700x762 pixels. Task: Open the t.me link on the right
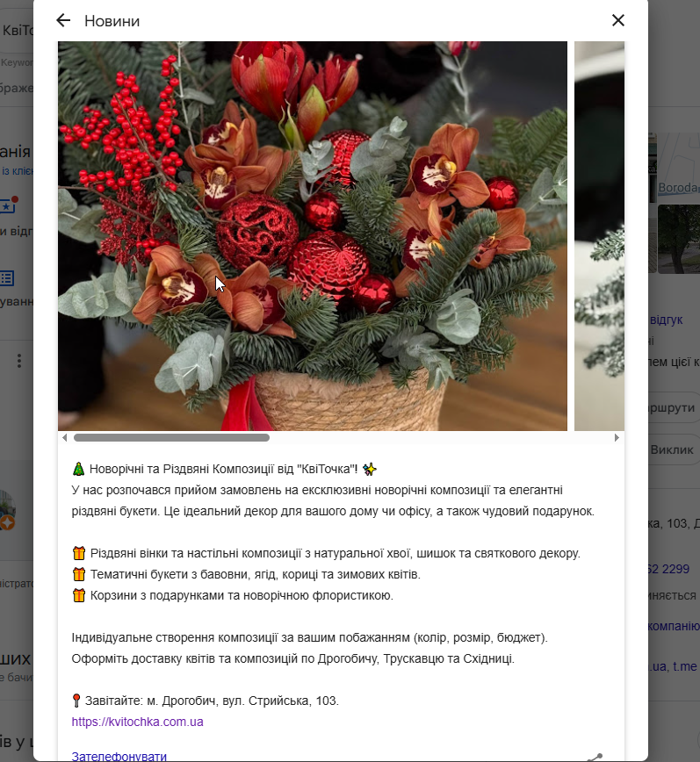click(685, 666)
